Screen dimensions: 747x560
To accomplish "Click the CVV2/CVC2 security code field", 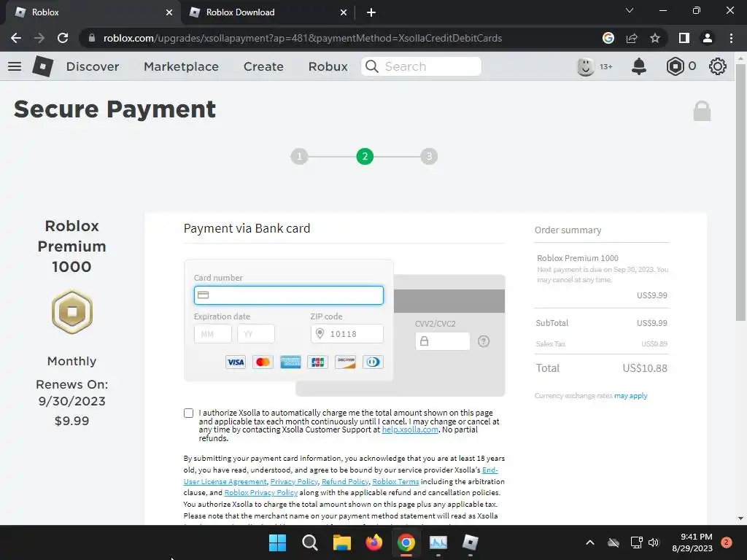I will pyautogui.click(x=443, y=341).
